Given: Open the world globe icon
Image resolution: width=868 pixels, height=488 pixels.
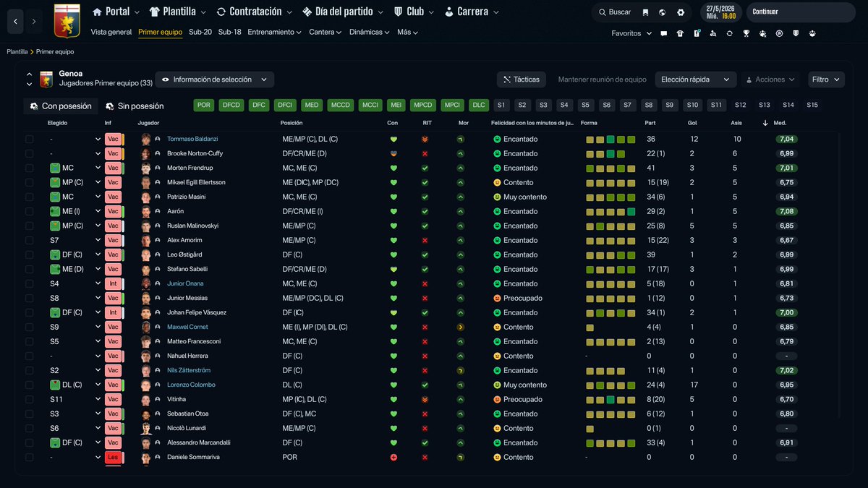Looking at the screenshot, I should coord(663,12).
